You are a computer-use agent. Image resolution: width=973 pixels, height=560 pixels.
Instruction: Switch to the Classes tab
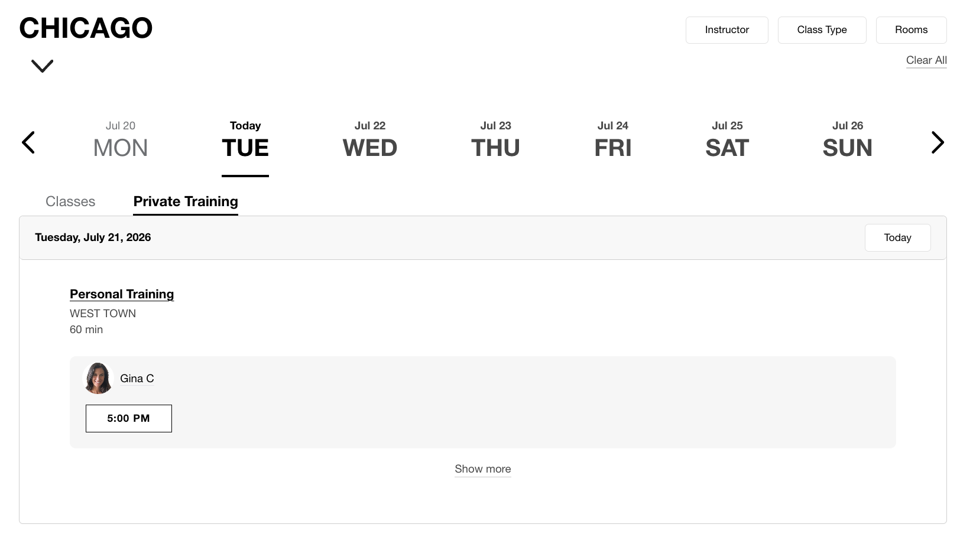70,201
